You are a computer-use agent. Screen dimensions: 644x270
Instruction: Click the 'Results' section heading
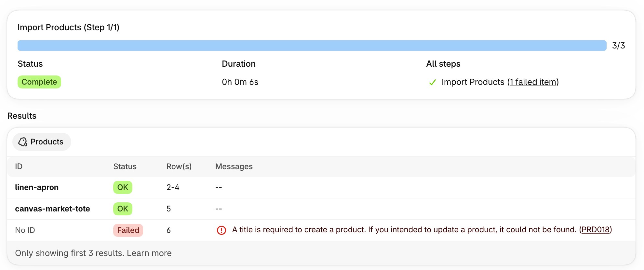pos(22,116)
